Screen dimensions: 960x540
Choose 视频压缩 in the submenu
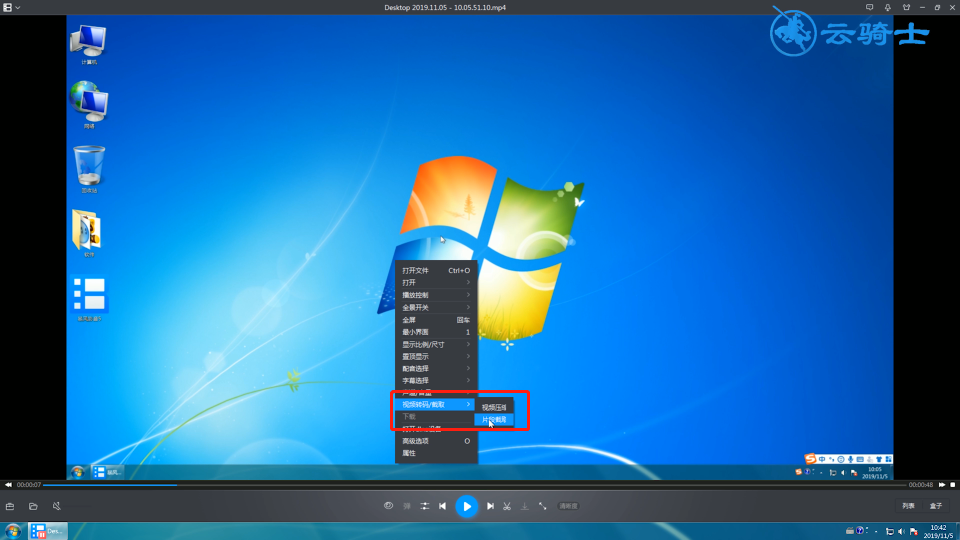[494, 407]
